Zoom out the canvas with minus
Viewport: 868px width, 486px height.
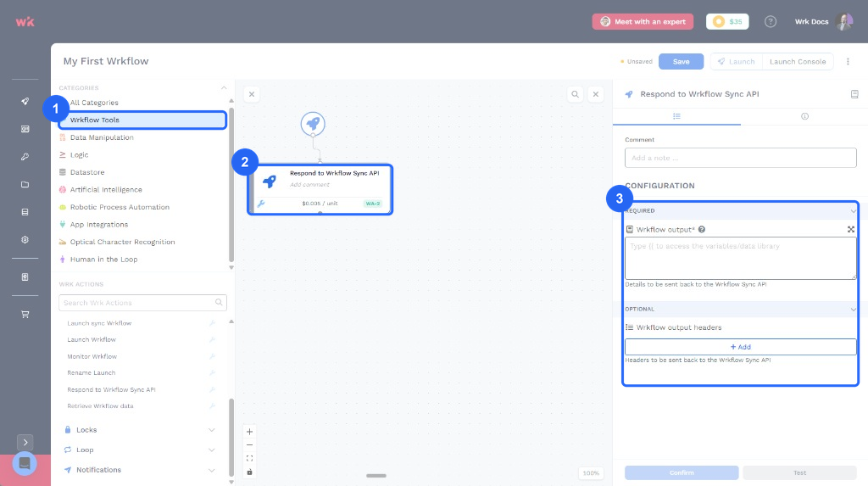tap(250, 445)
